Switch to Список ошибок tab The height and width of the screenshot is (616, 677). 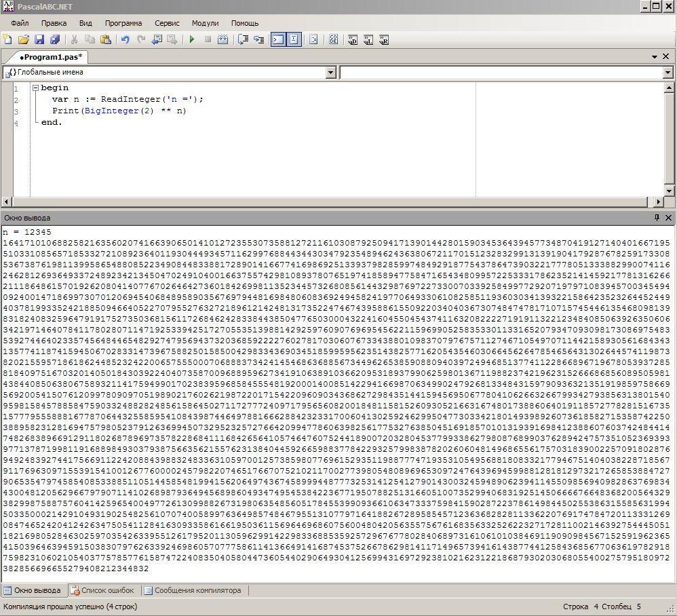(x=102, y=590)
